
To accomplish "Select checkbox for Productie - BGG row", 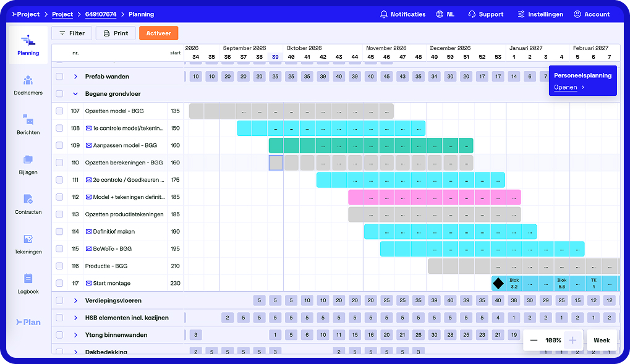I will 59,266.
